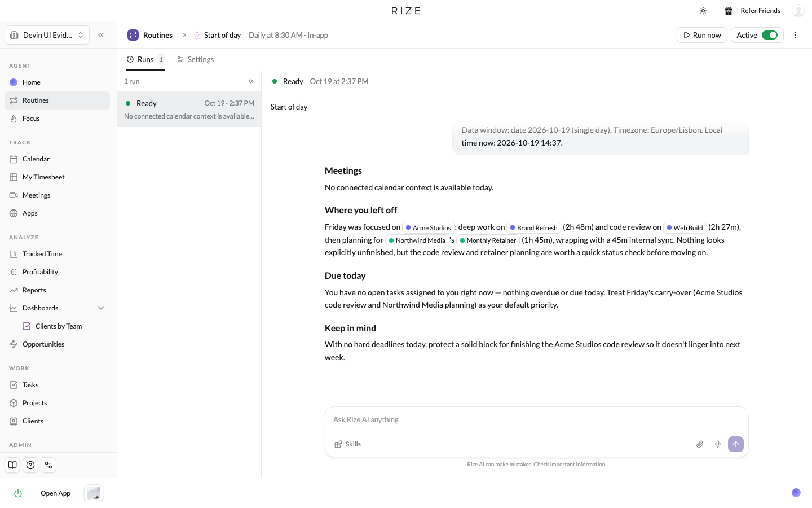Open Tasks in the sidebar

pos(58,385)
